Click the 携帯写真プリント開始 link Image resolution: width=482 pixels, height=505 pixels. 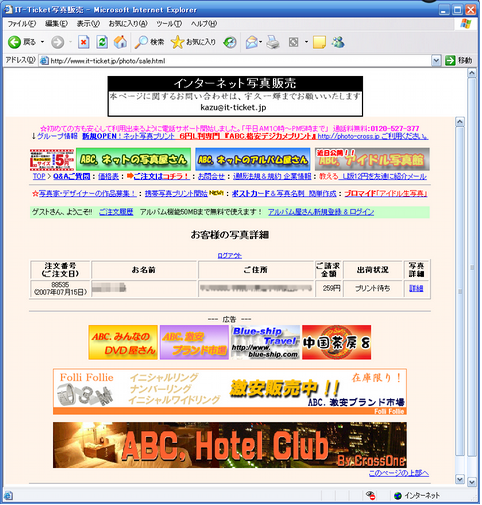tap(176, 194)
